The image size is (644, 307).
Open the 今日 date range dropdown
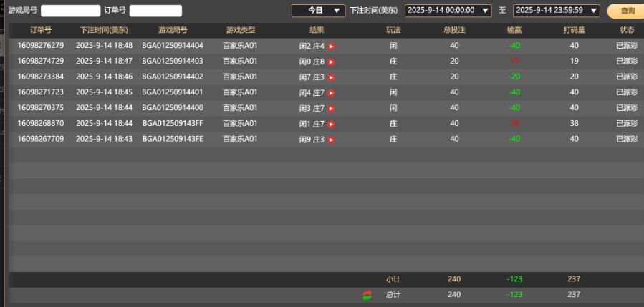coord(319,11)
